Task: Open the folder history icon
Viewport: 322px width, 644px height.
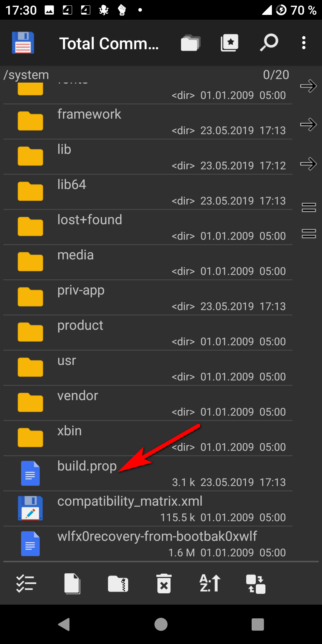Action: (x=190, y=43)
